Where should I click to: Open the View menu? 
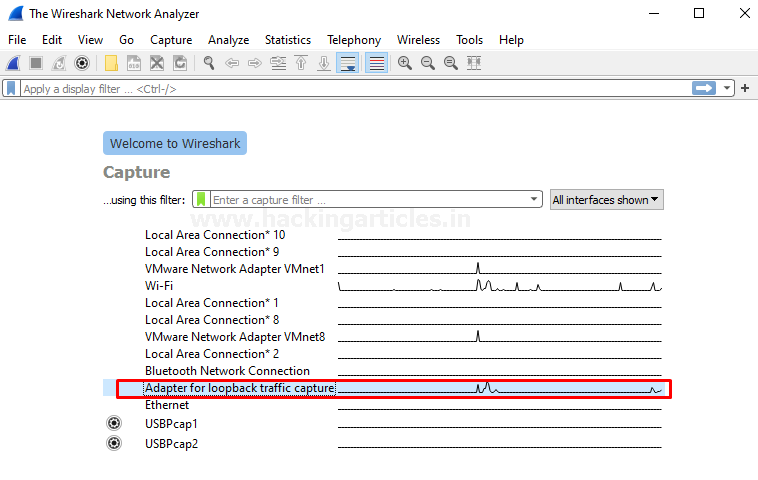click(x=90, y=40)
